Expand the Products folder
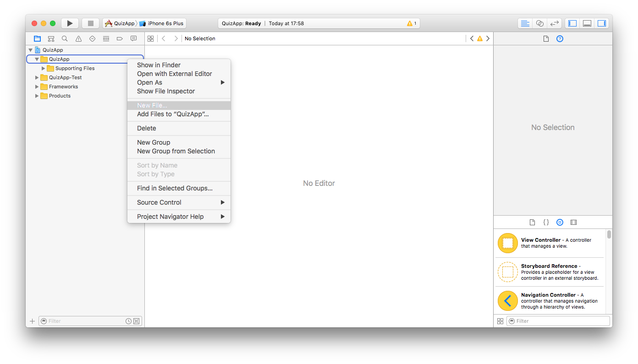 click(x=37, y=96)
